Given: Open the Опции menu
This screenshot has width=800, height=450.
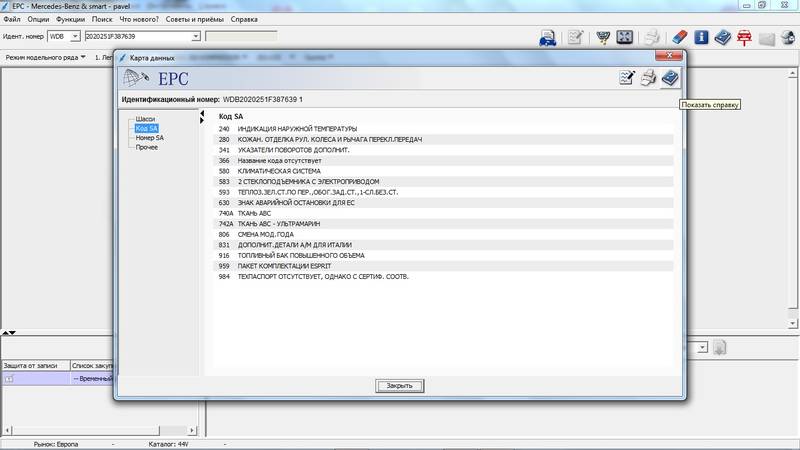Looking at the screenshot, I should pos(38,19).
